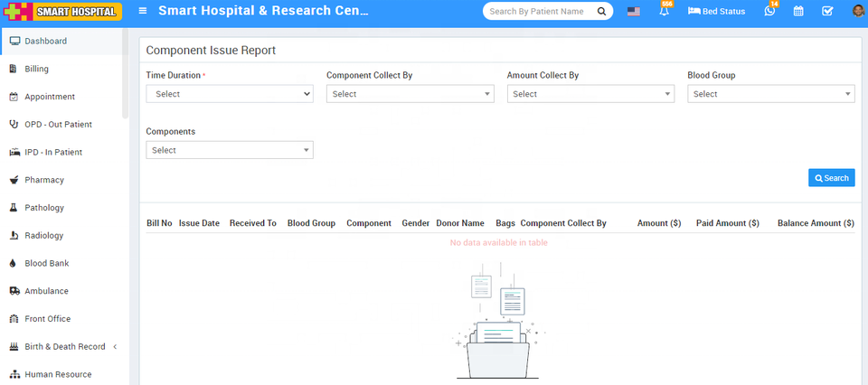This screenshot has height=385, width=868.
Task: Click the search magnifier icon in patient search
Action: (601, 11)
